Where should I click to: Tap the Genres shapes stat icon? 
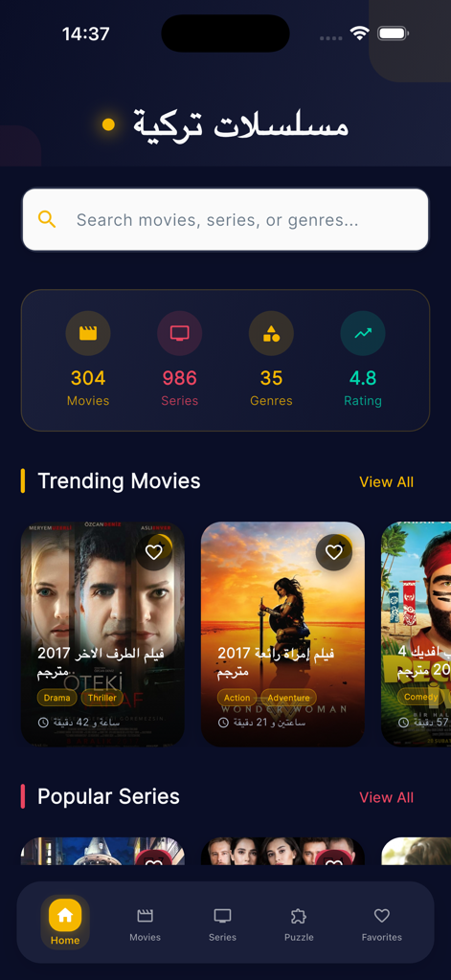[272, 333]
